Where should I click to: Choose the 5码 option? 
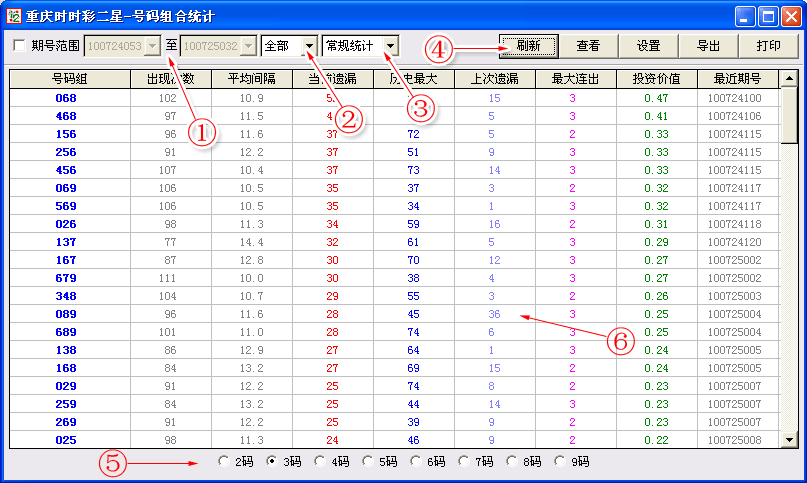click(367, 461)
